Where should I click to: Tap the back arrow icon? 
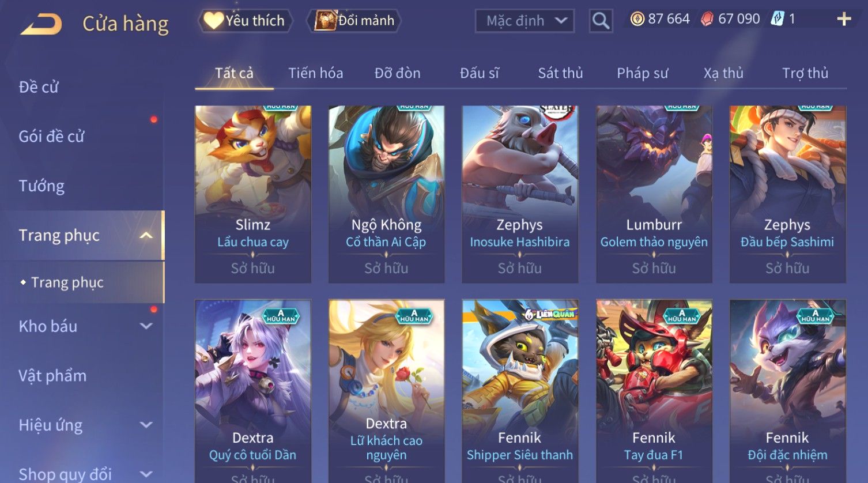click(41, 24)
